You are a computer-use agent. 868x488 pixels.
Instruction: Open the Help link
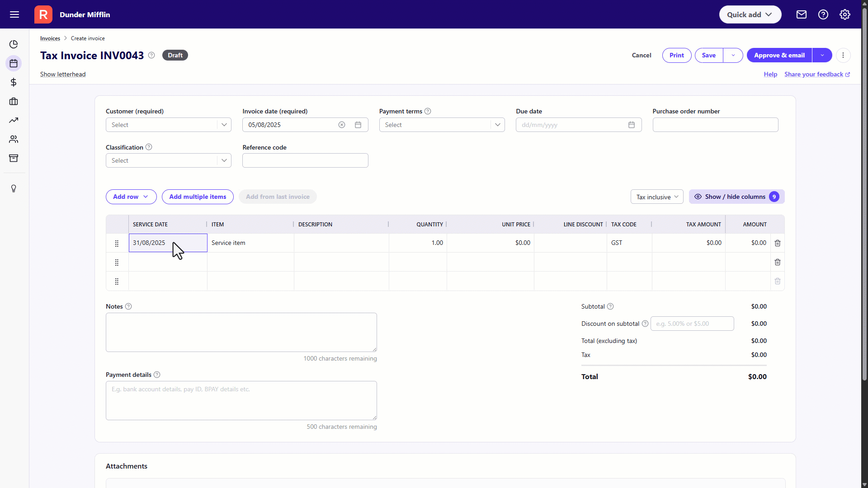point(770,74)
